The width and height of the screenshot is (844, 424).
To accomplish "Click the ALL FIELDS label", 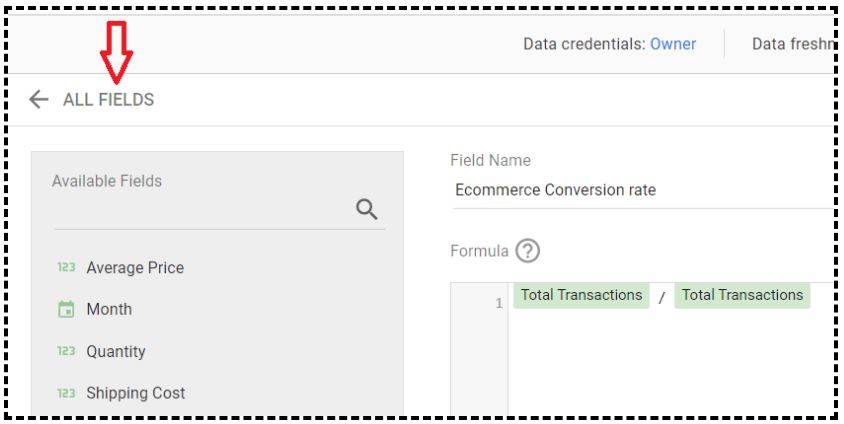I will tap(108, 100).
